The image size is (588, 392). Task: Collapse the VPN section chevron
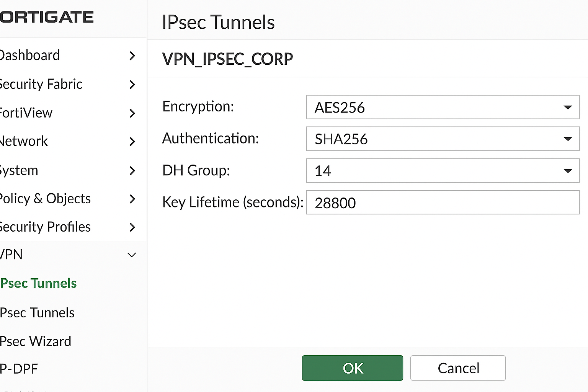point(132,255)
